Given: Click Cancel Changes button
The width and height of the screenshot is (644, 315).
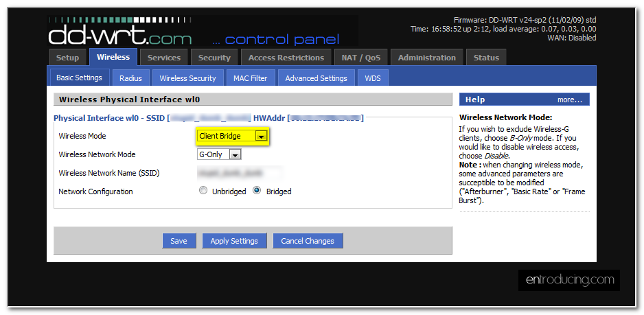Looking at the screenshot, I should point(308,241).
